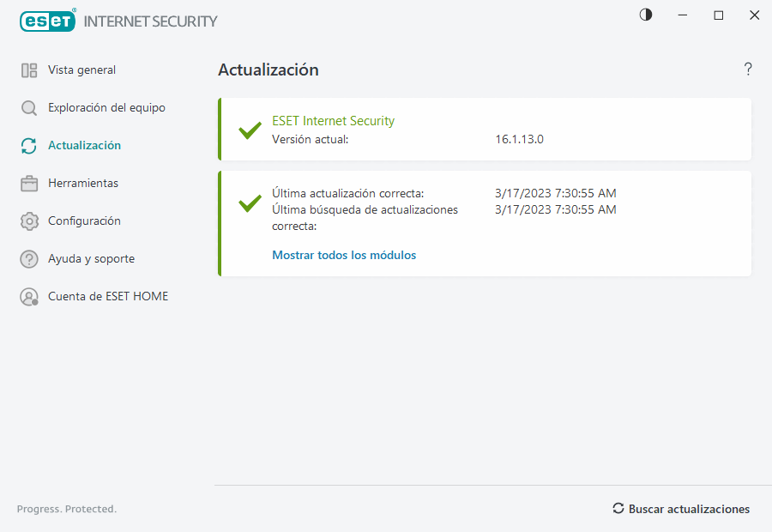Click the Cuenta de ESET HOME icon

29,297
